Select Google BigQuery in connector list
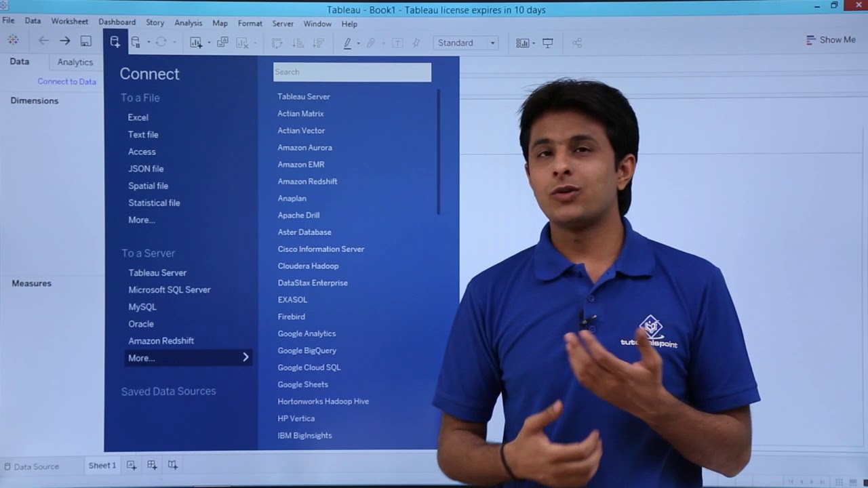 click(307, 350)
